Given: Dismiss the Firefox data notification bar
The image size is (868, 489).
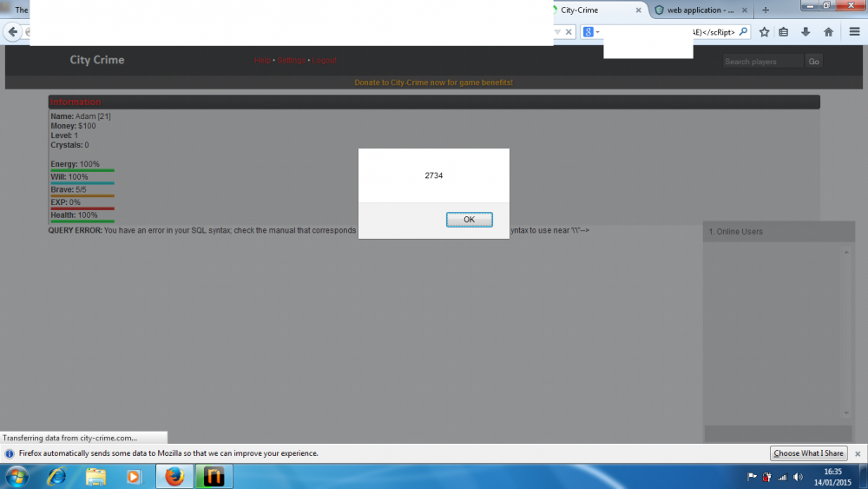Looking at the screenshot, I should (x=858, y=453).
